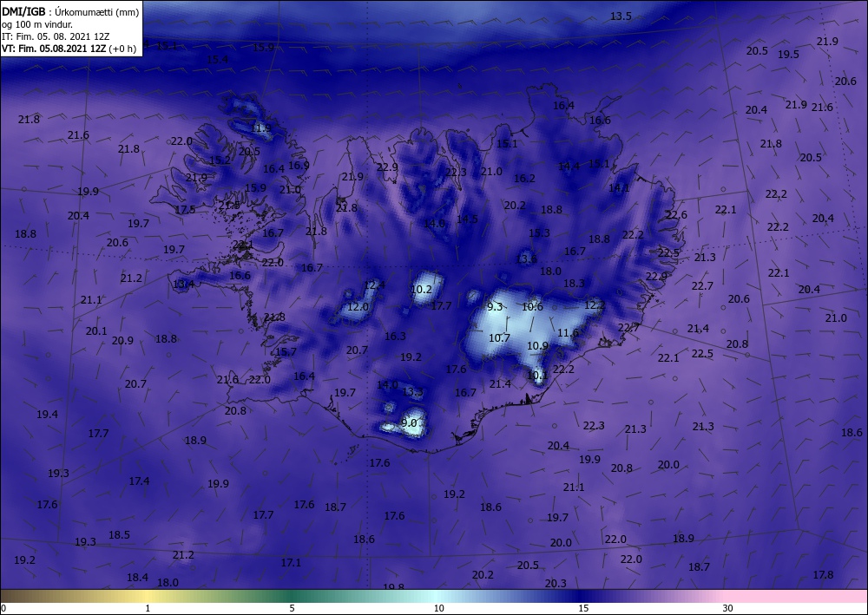Click the map value 16.9
Image resolution: width=868 pixels, height=615 pixels.
tap(299, 165)
